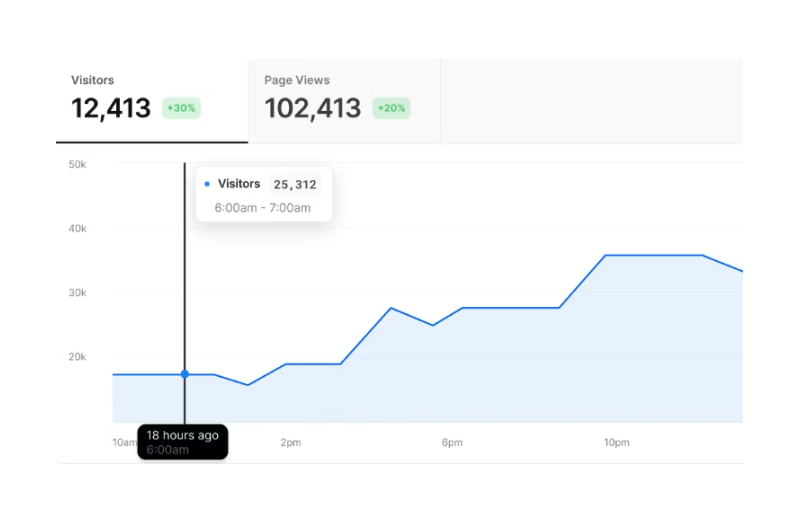Click the +20% page views badge
This screenshot has height=524, width=800.
click(391, 108)
